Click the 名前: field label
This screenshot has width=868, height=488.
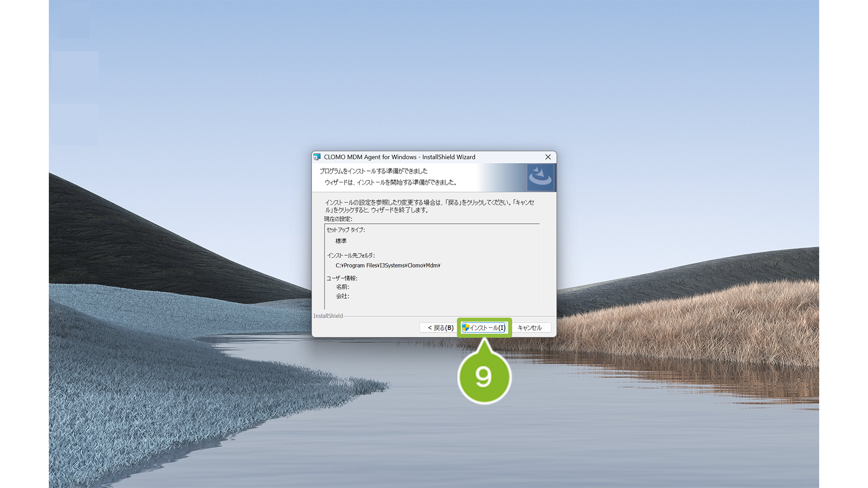pyautogui.click(x=342, y=287)
